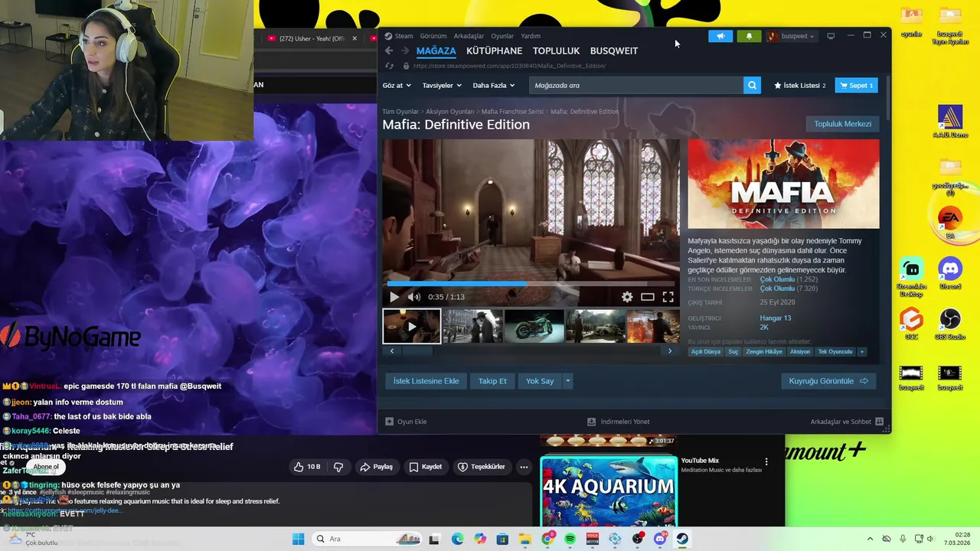Open EA app desktop shortcut

point(950,223)
